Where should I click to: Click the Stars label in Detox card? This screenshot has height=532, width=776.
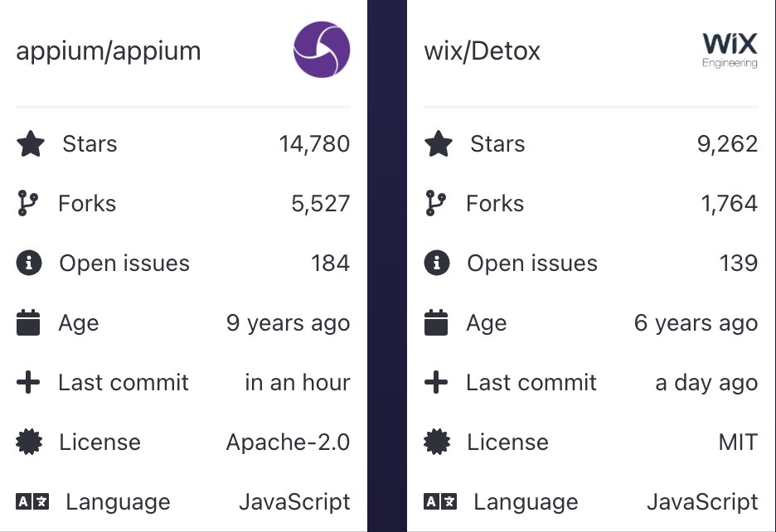(497, 144)
